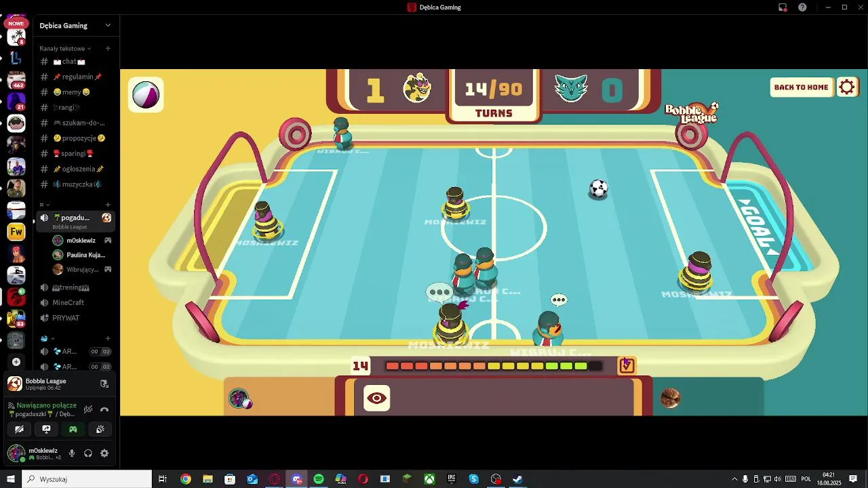Viewport: 868px width, 488px height.
Task: Pop out the Bobble League activity
Action: pos(104,384)
